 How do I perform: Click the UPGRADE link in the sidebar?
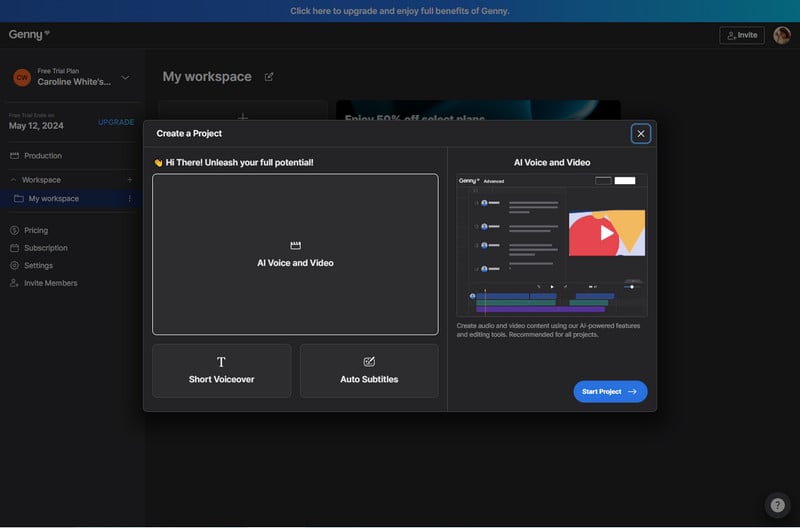coord(116,122)
